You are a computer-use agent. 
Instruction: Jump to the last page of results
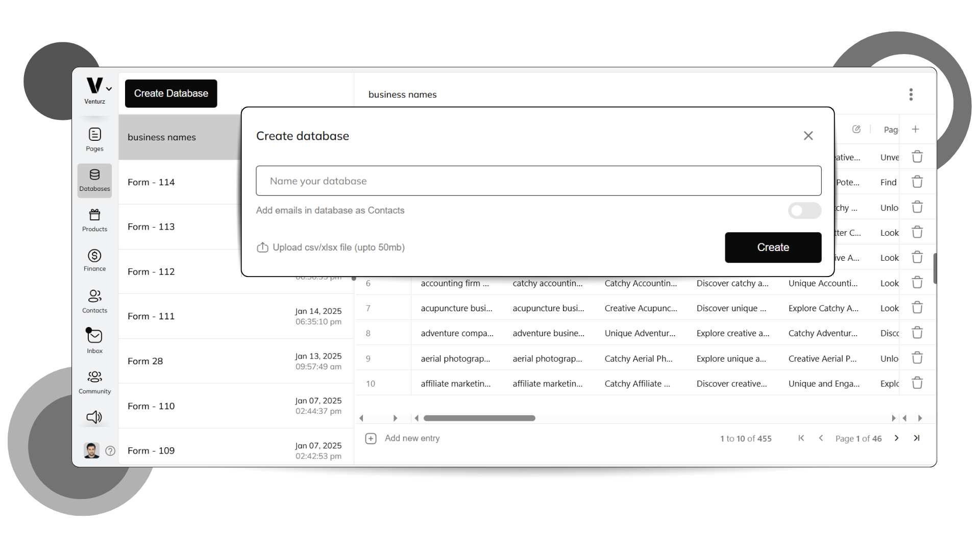point(917,438)
